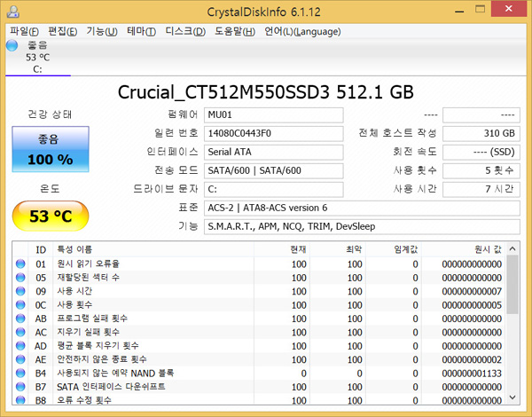Viewport: 532px width, 417px height.
Task: Click the 건강 상태 label
Action: pyautogui.click(x=50, y=114)
